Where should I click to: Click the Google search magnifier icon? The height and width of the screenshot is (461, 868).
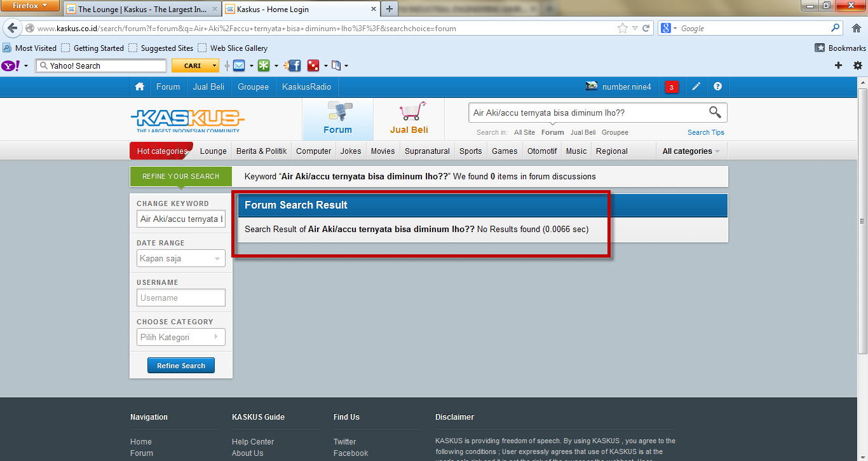[x=836, y=28]
